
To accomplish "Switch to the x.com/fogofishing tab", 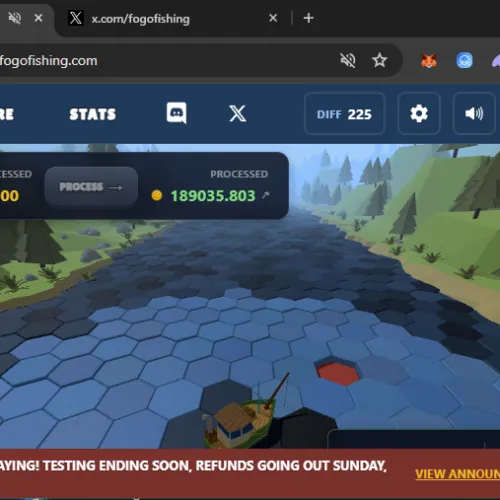I will (140, 19).
